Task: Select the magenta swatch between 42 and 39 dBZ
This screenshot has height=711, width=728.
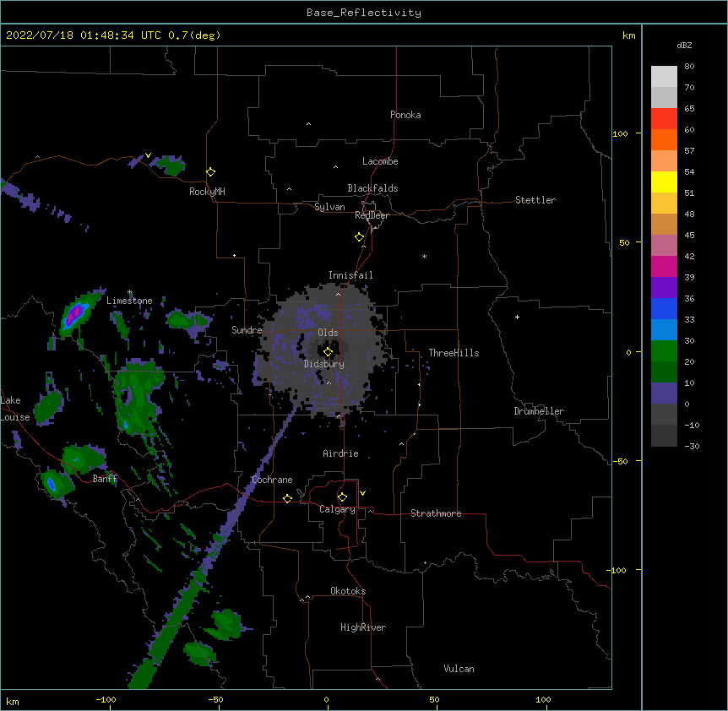Action: (664, 266)
